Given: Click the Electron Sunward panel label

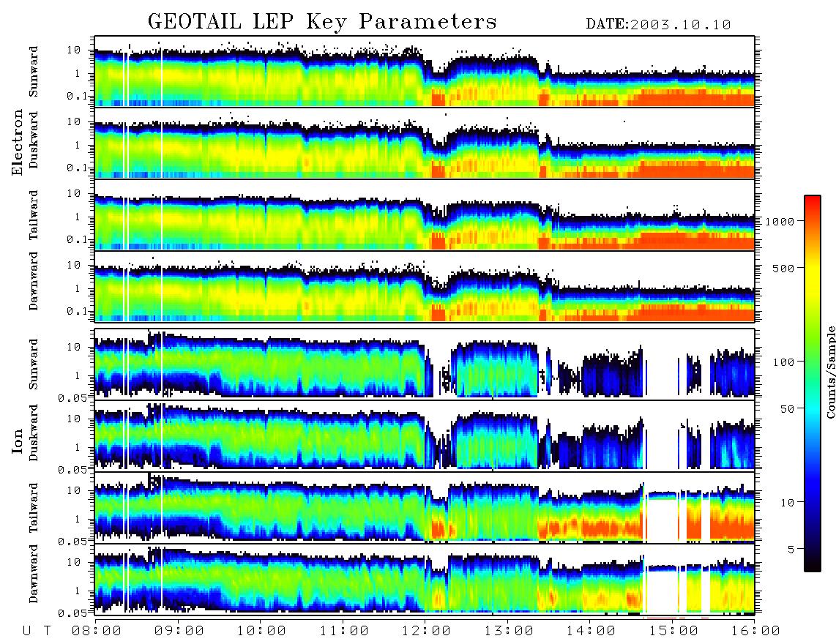Looking at the screenshot, I should [34, 72].
